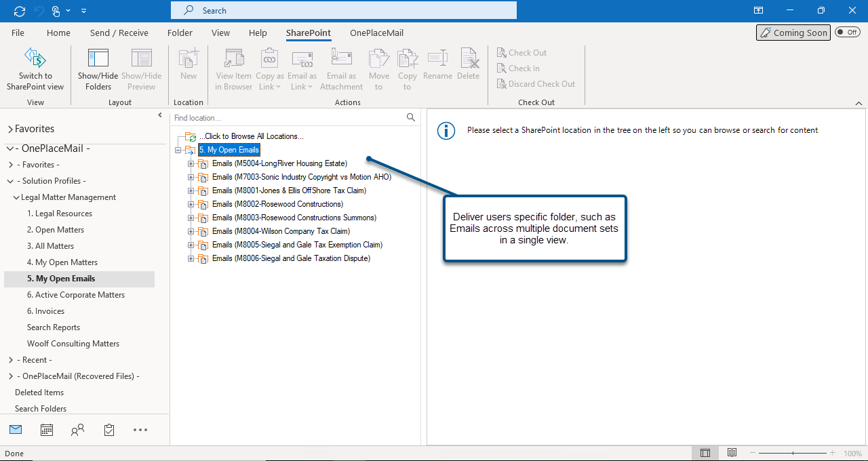The height and width of the screenshot is (461, 868).
Task: Collapse the folder pane arrow
Action: [x=160, y=115]
